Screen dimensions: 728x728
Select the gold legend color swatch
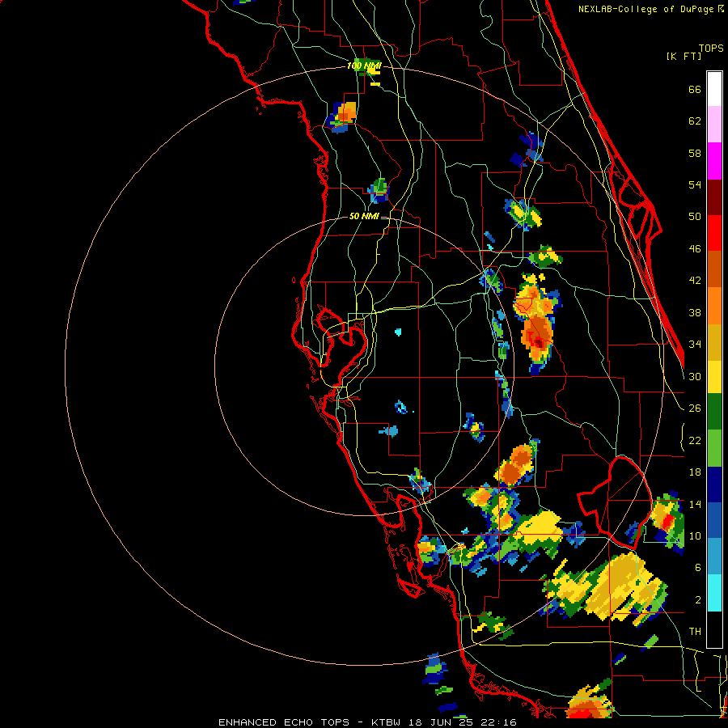click(x=714, y=342)
